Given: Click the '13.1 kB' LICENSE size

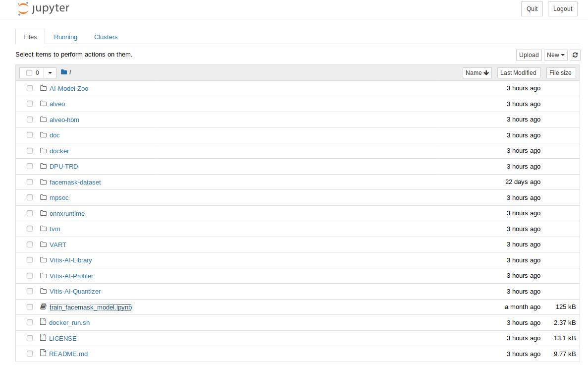Looking at the screenshot, I should (565, 338).
